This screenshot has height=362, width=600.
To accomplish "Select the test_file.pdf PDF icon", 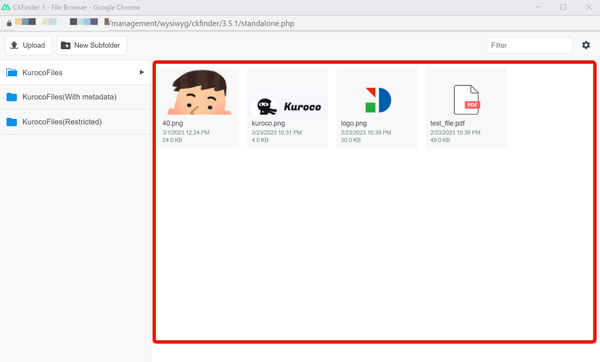I will (x=466, y=100).
